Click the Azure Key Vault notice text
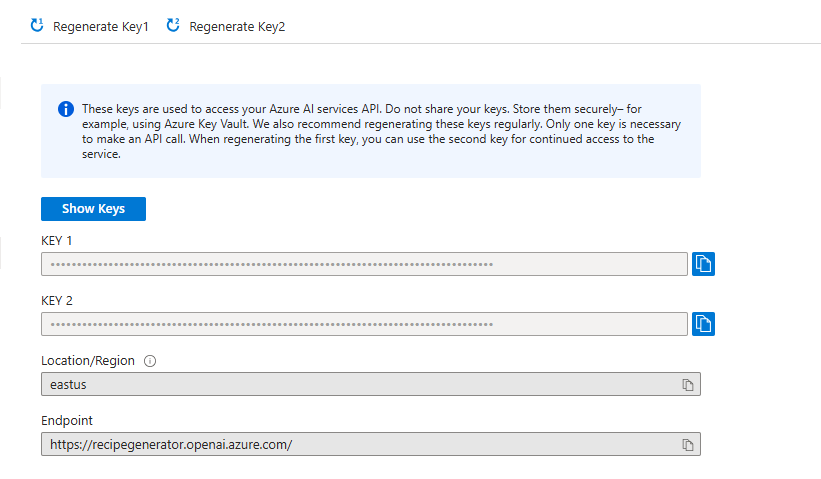The width and height of the screenshot is (821, 479). [x=380, y=132]
